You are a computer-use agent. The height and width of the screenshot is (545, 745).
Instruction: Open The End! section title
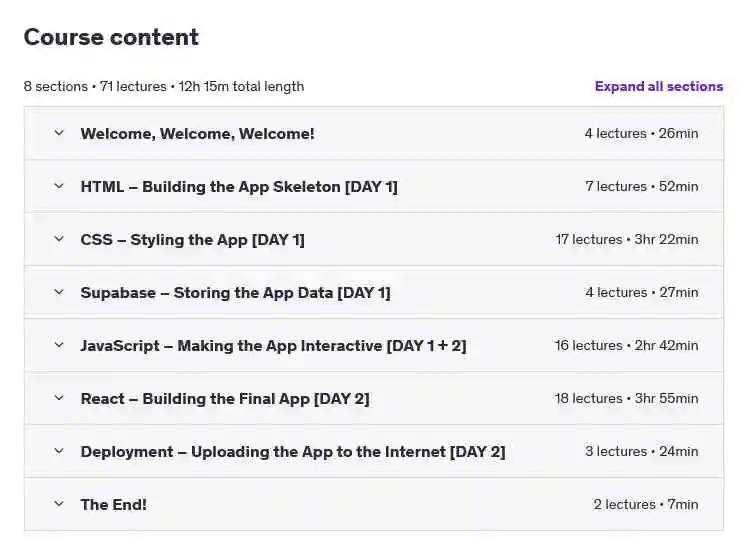tap(114, 505)
